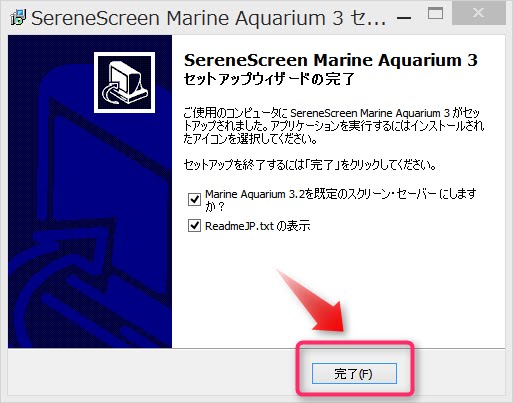513x403 pixels.
Task: Click the dark blue wizard banner image
Action: [90, 191]
